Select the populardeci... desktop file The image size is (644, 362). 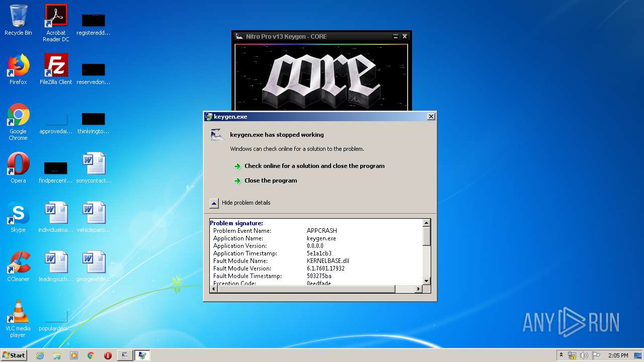(x=56, y=320)
